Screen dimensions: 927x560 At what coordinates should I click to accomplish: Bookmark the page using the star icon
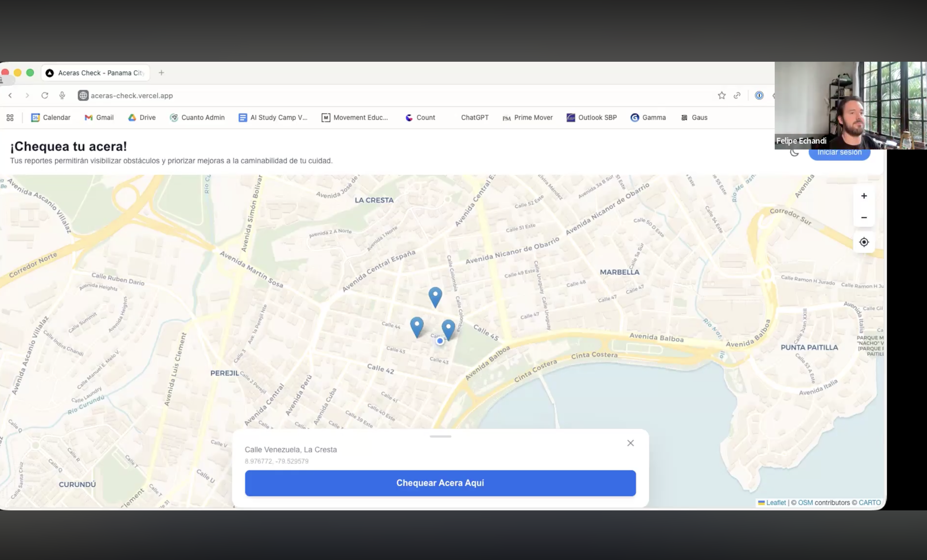pos(722,95)
